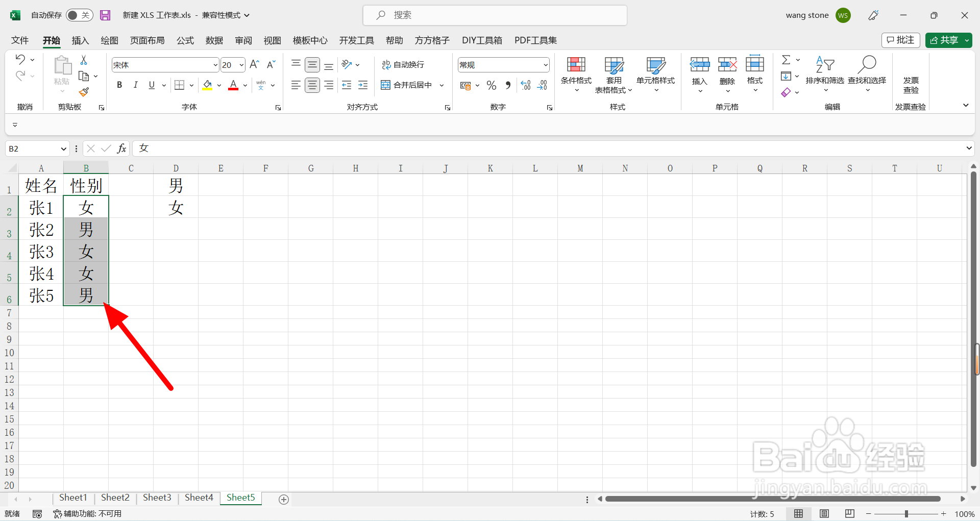This screenshot has width=980, height=521.
Task: Collapse the ribbon with chevron
Action: pyautogui.click(x=966, y=105)
